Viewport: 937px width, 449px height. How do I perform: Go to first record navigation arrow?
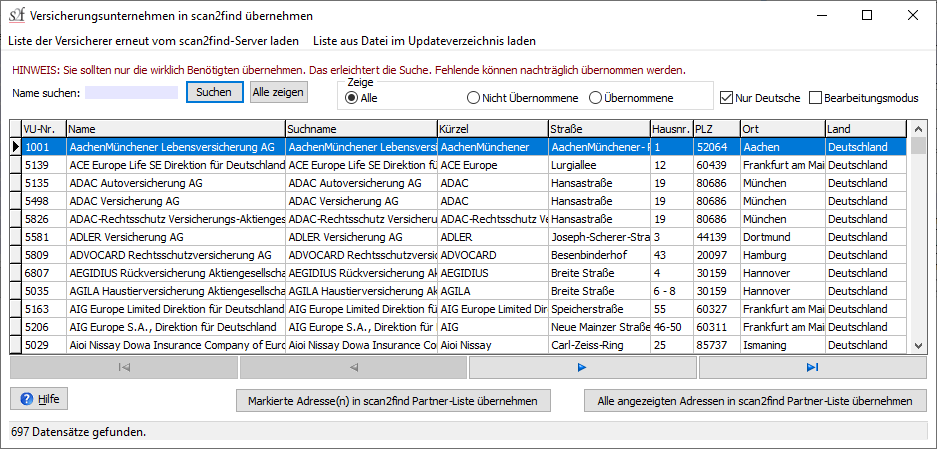124,368
